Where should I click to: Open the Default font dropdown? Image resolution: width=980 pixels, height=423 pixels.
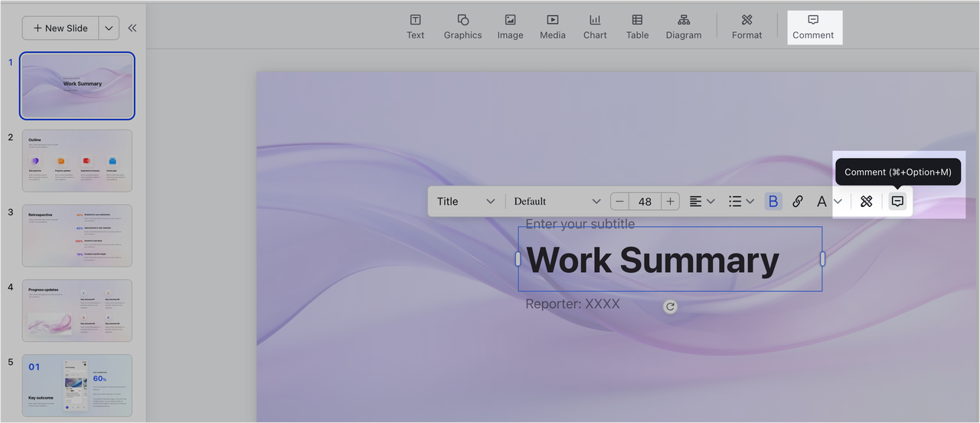click(557, 202)
